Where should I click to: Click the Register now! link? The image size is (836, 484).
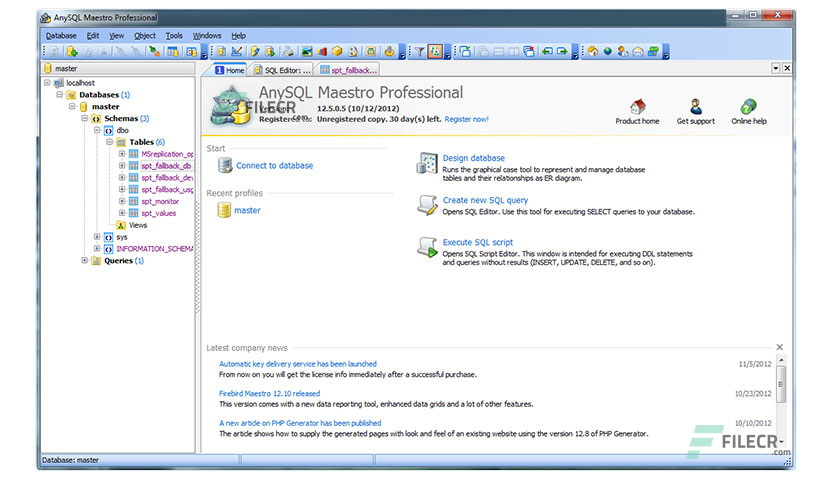pos(467,119)
